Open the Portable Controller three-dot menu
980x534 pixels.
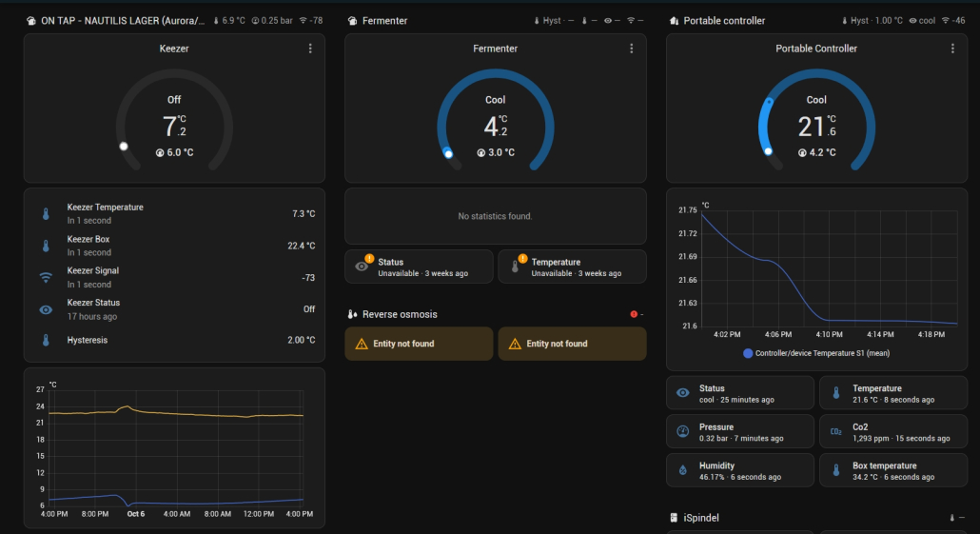[x=952, y=49]
